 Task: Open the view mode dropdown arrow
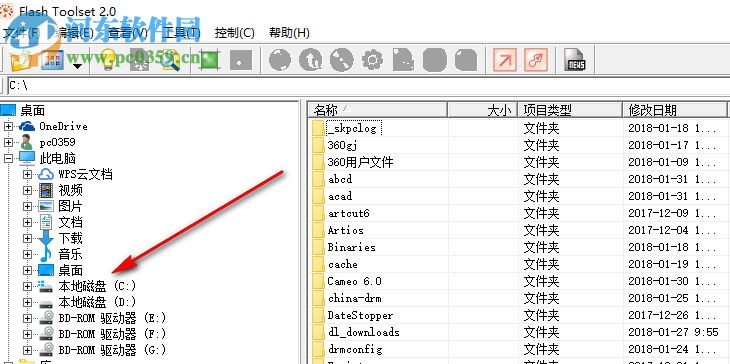tap(77, 66)
